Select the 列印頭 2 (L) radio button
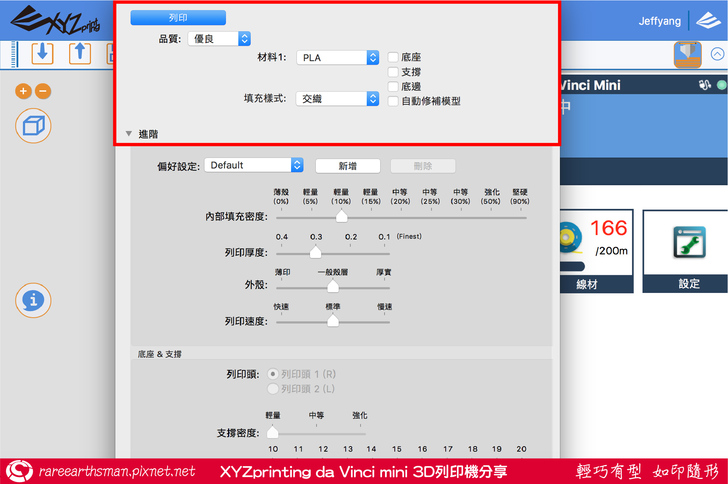This screenshot has height=484, width=728. click(x=273, y=388)
